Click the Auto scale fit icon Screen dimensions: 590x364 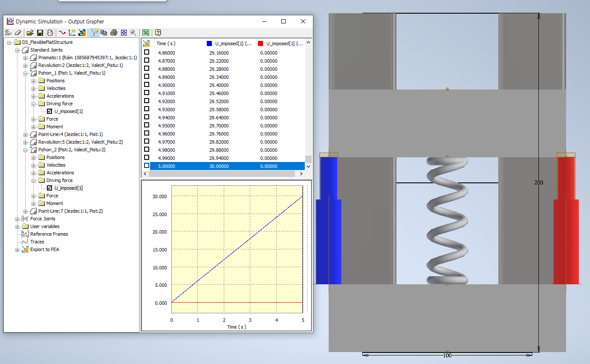pos(124,32)
